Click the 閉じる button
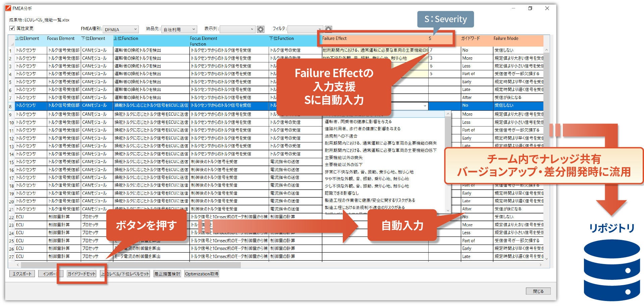The height and width of the screenshot is (307, 644). 538,291
